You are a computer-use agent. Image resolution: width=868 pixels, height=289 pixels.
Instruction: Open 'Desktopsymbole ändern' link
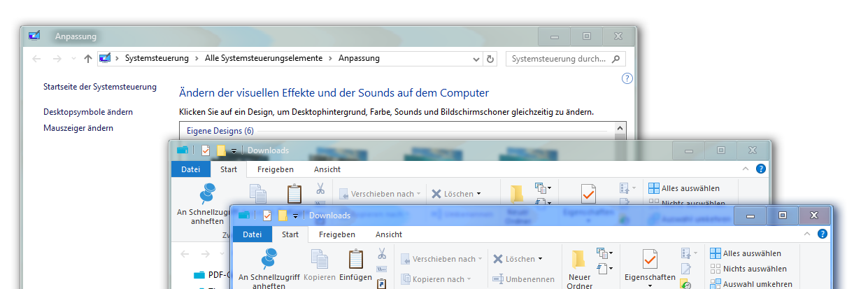point(88,112)
